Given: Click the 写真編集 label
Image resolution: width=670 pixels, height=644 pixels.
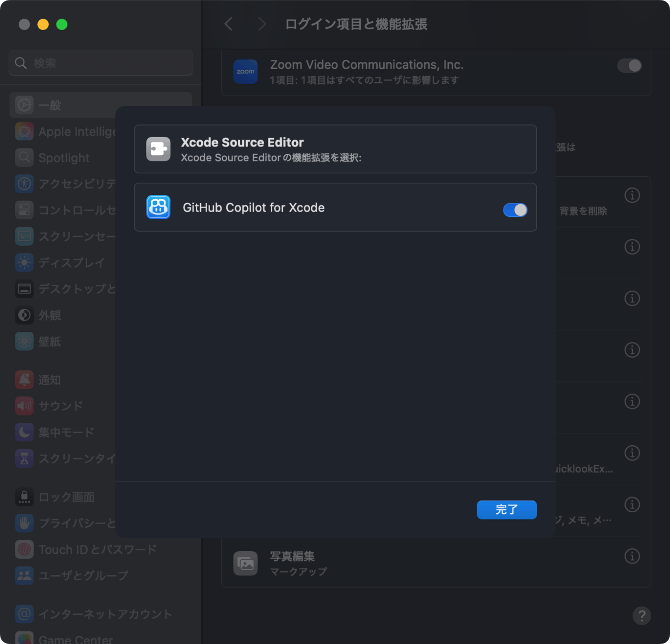Looking at the screenshot, I should (x=292, y=556).
